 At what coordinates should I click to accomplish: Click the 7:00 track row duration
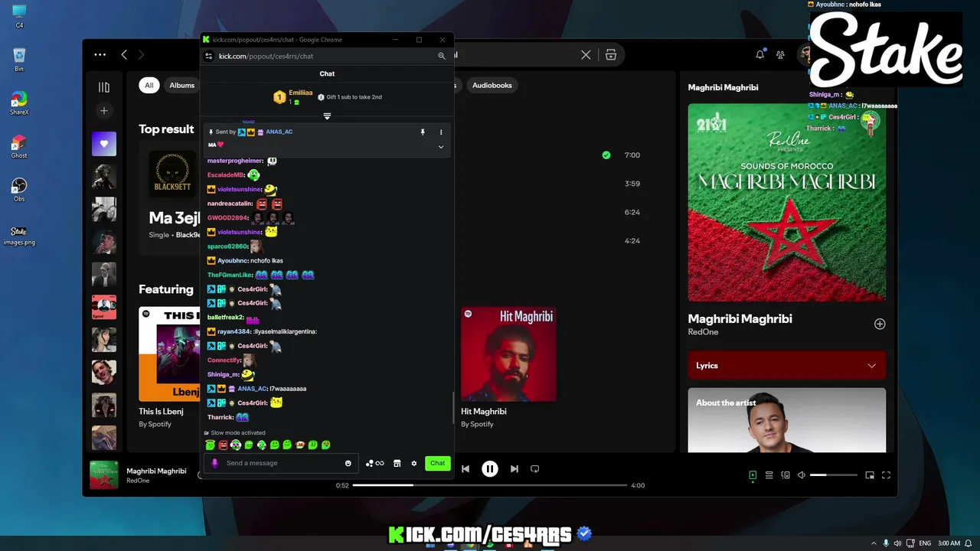point(632,155)
